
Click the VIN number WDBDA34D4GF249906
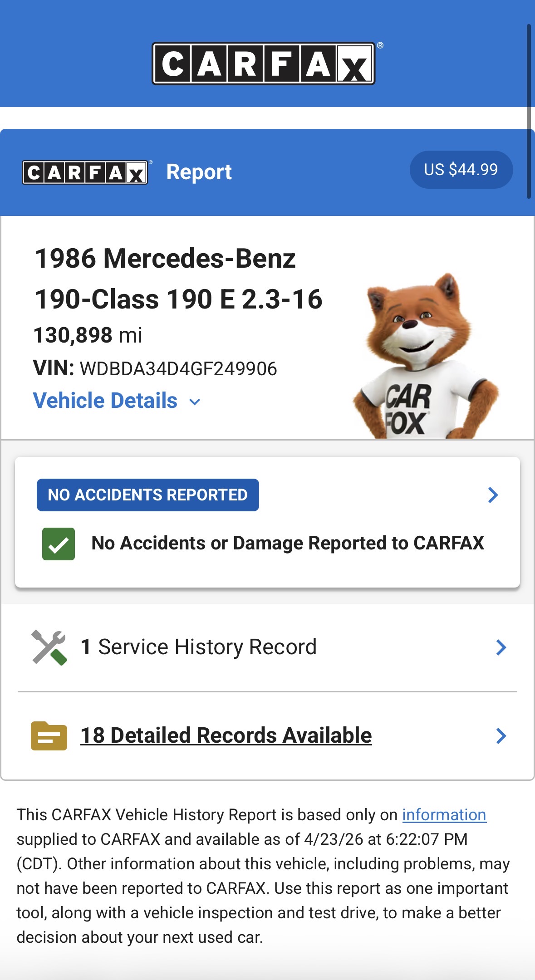point(178,369)
